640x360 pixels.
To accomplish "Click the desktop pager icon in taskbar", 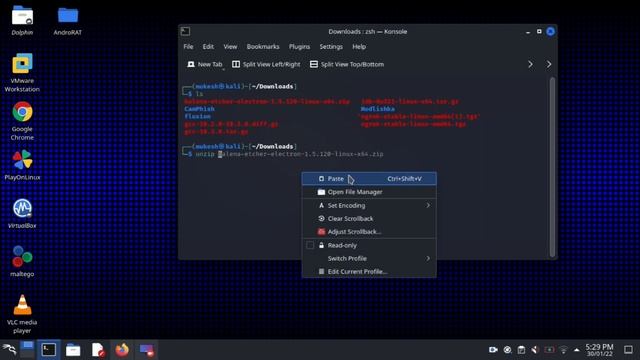I will click(27, 350).
